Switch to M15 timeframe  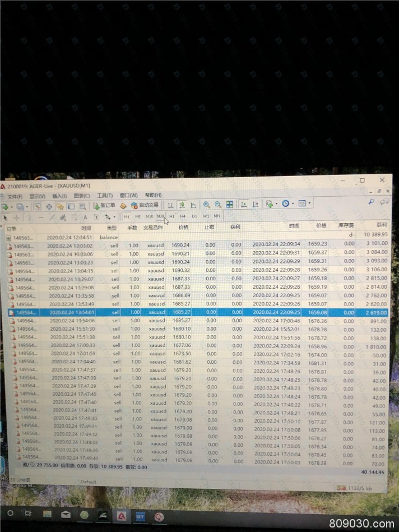tap(149, 216)
